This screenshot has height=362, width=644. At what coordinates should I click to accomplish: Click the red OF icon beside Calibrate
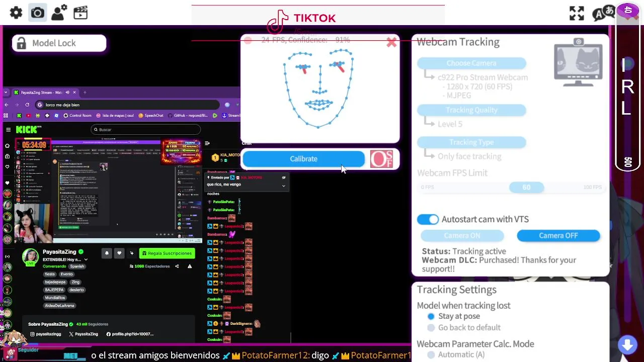tap(382, 159)
